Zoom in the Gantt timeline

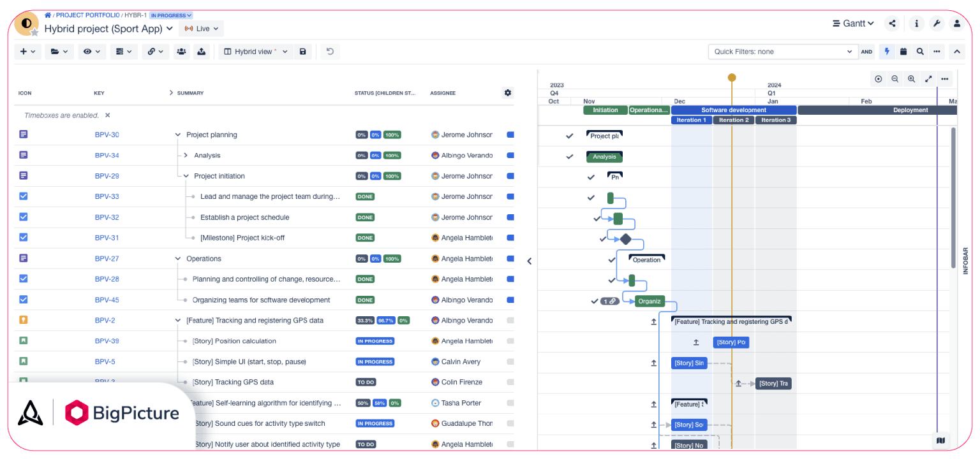pyautogui.click(x=912, y=79)
